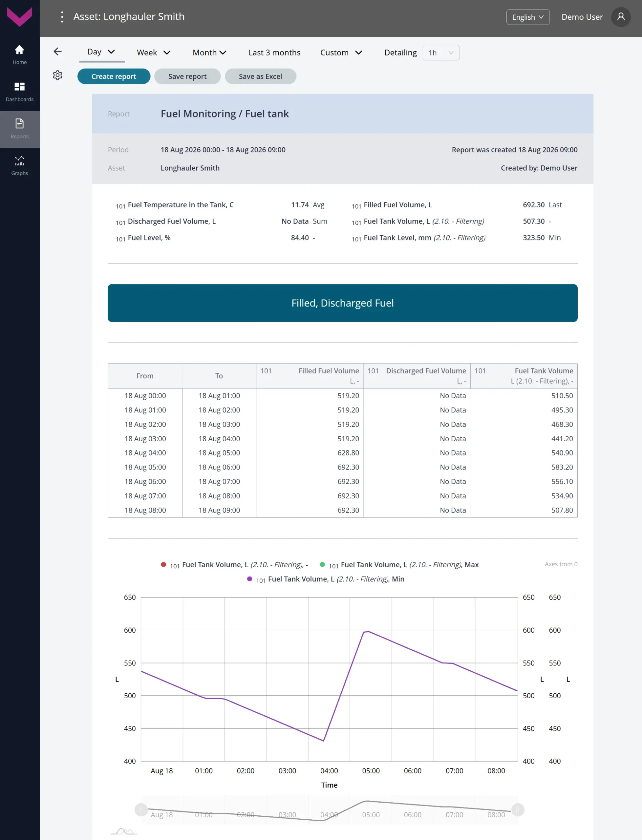Open the Reports section
Image resolution: width=642 pixels, height=840 pixels.
tap(19, 129)
